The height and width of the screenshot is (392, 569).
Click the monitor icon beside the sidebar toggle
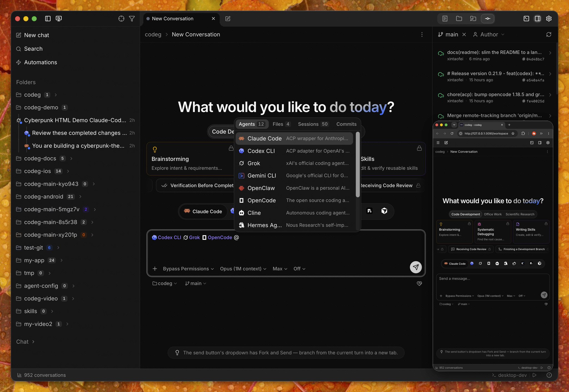[59, 19]
